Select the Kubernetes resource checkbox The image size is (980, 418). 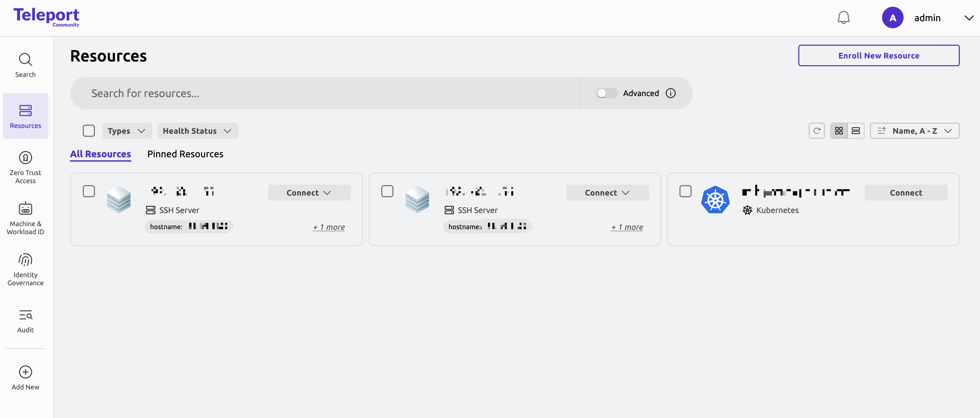(x=685, y=191)
